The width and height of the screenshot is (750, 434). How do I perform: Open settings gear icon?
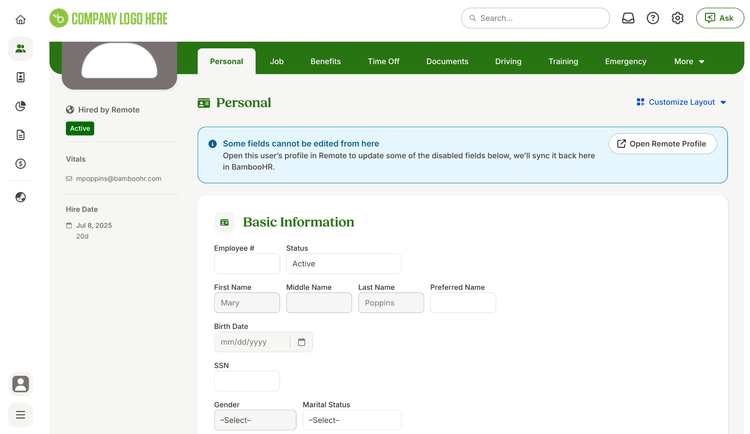(677, 18)
